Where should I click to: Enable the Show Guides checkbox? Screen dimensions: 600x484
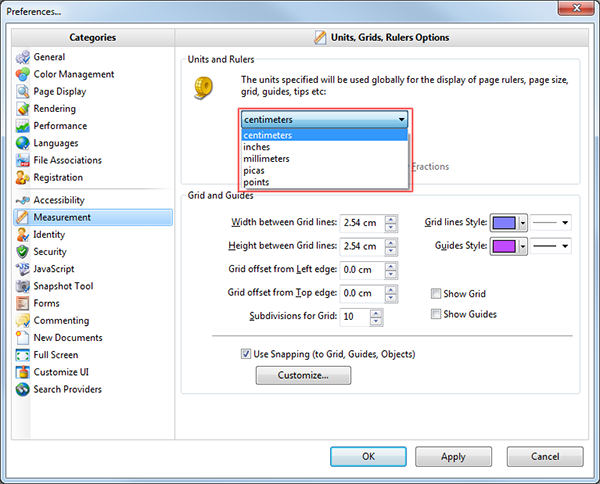[x=436, y=314]
